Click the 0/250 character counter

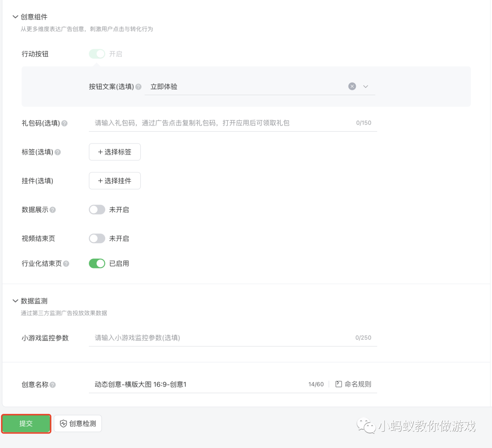(363, 338)
